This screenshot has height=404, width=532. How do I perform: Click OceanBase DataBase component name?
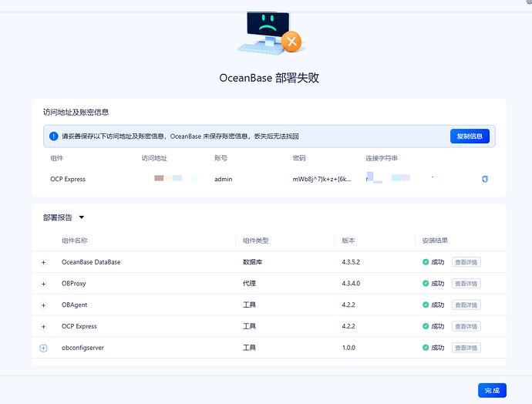[91, 262]
